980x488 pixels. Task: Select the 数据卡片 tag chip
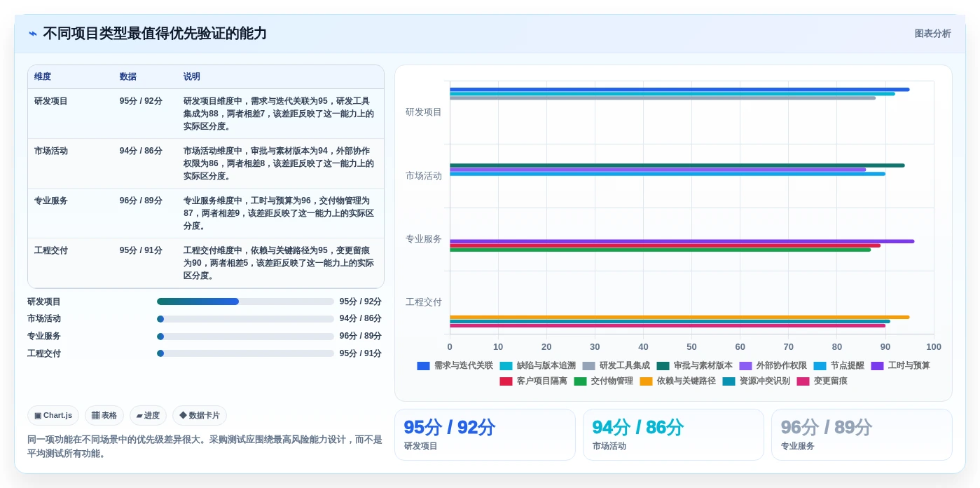tap(200, 415)
